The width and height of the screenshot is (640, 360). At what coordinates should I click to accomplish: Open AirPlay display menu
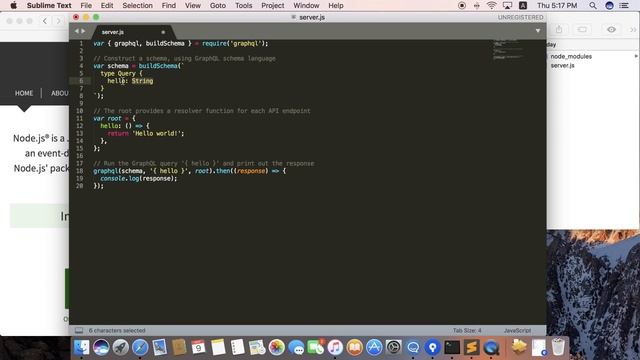point(507,5)
